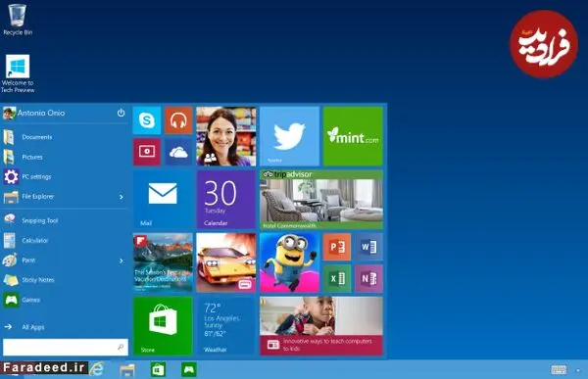
Task: Expand the File Explorer jump list arrow
Action: pos(122,197)
